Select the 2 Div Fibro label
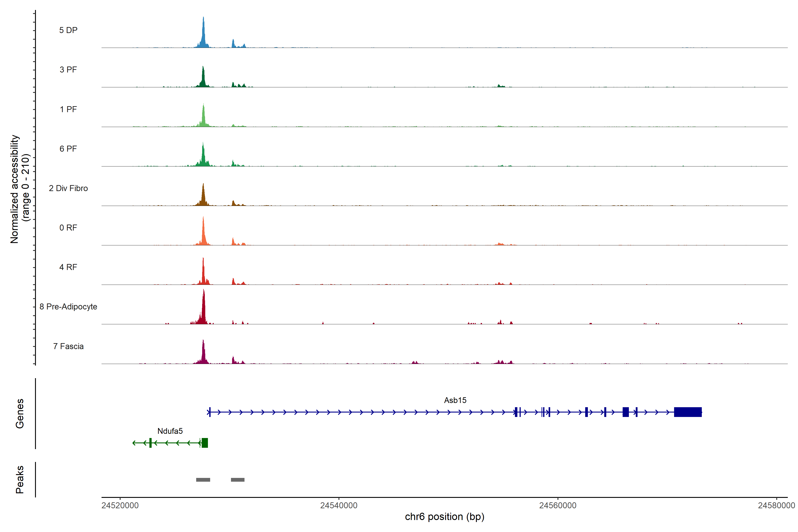 pos(68,188)
